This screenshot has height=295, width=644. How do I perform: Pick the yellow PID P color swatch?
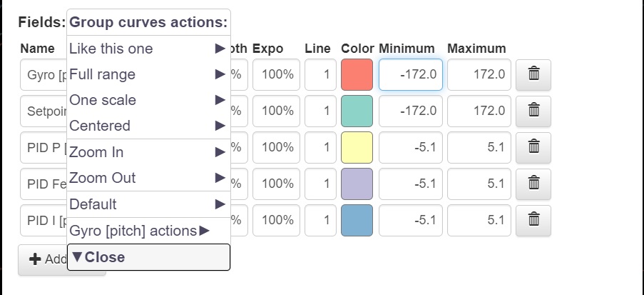coord(357,147)
